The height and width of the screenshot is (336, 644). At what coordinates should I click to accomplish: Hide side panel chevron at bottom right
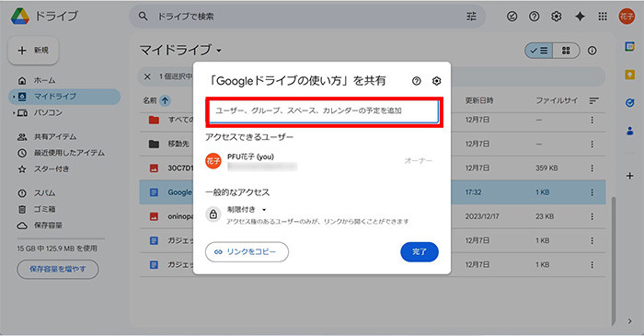pos(629,321)
